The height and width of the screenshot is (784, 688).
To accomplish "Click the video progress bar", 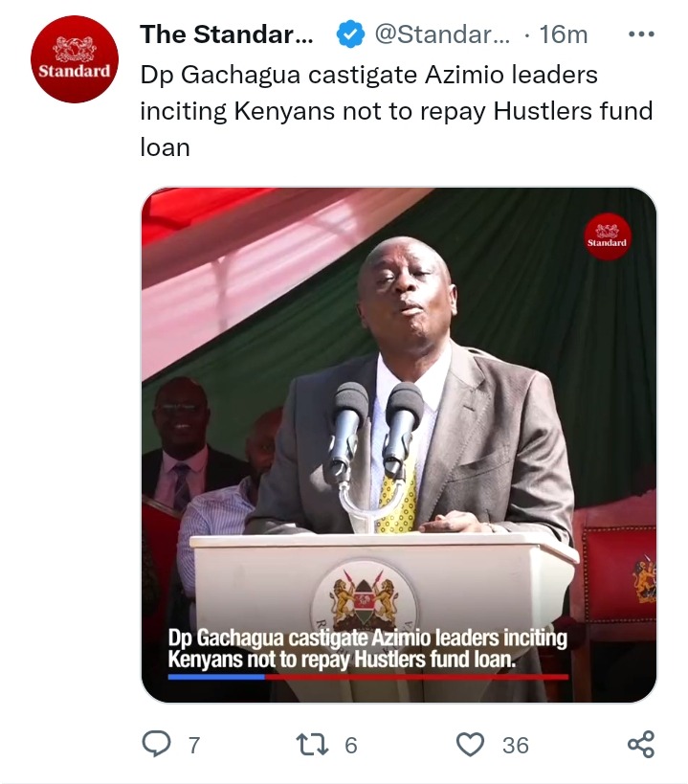I will 368,677.
